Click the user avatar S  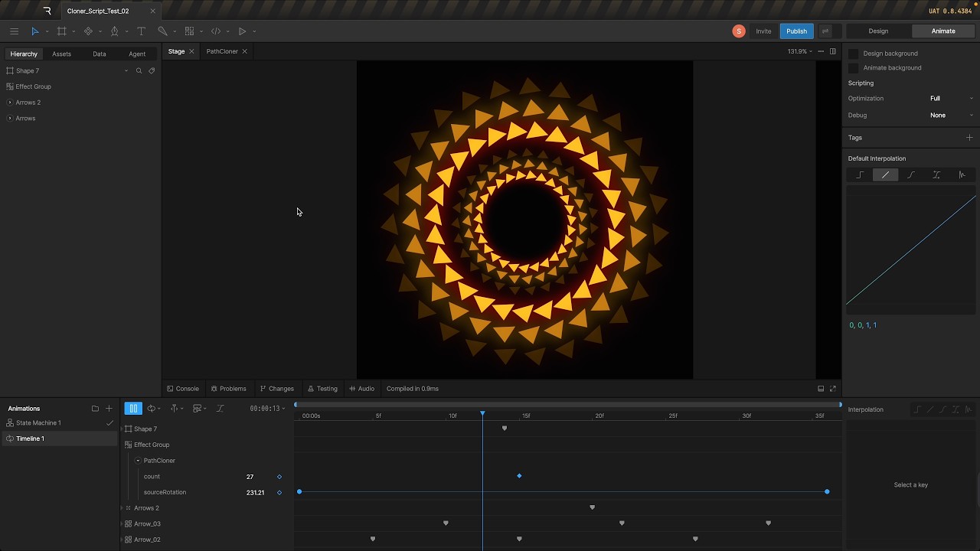(x=739, y=31)
